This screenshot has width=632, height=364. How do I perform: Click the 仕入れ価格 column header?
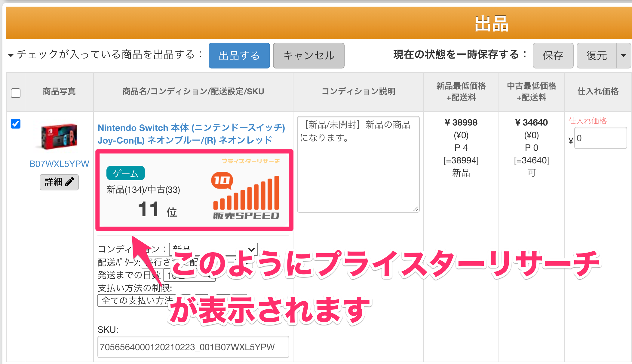pos(598,91)
